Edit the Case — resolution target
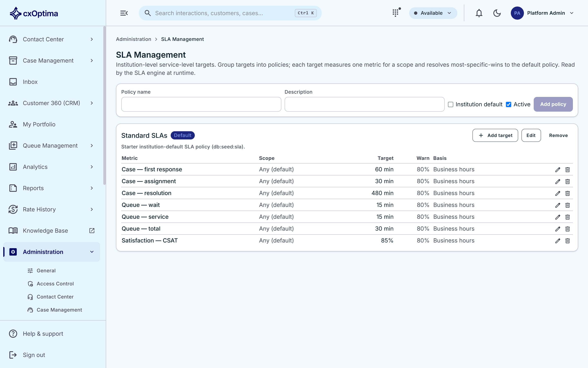This screenshot has height=368, width=588. click(x=557, y=193)
